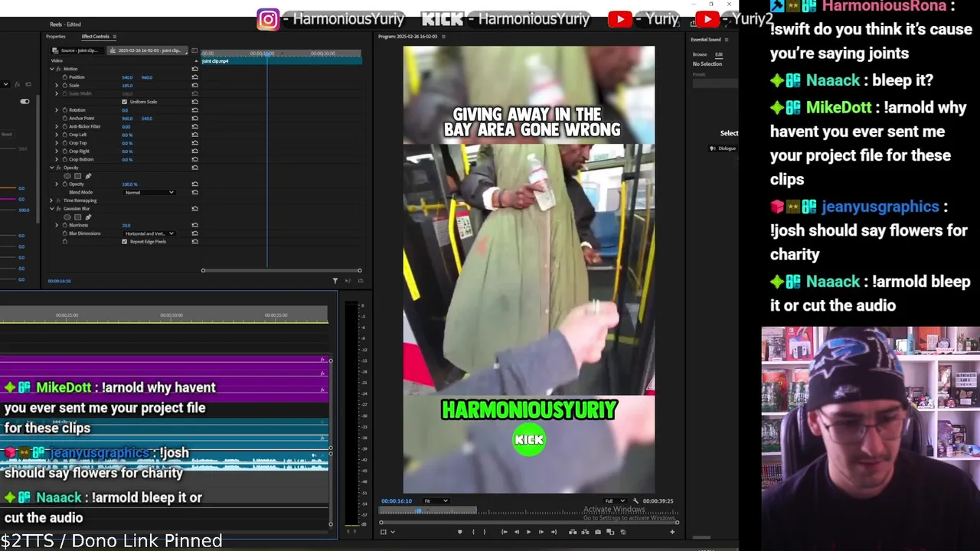Export frame with camera icon
The image size is (980, 551).
click(598, 532)
